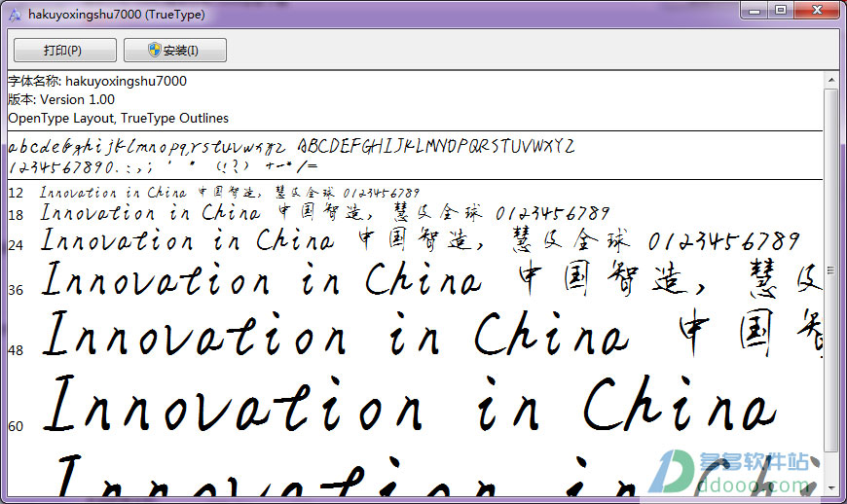
Task: Click the size 48 sample line label
Action: tap(16, 350)
